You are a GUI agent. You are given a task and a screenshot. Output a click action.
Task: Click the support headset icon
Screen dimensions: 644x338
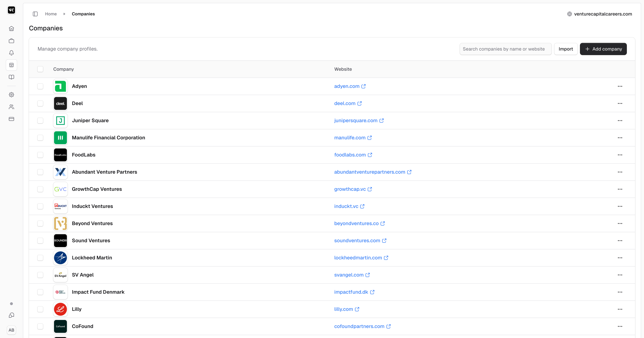(x=11, y=315)
